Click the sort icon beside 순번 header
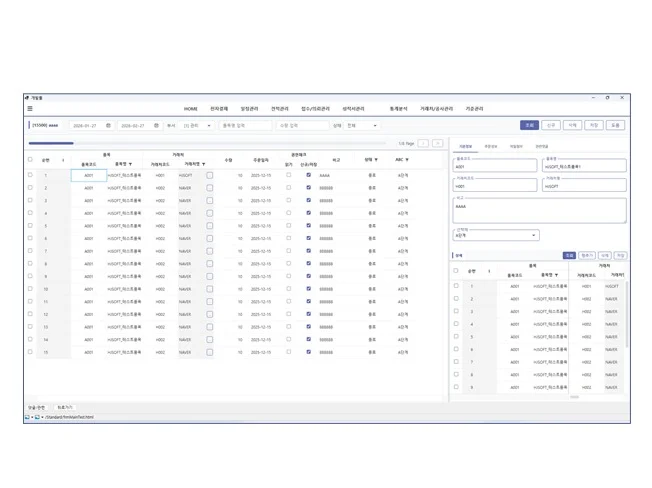This screenshot has width=652, height=488. click(63, 160)
